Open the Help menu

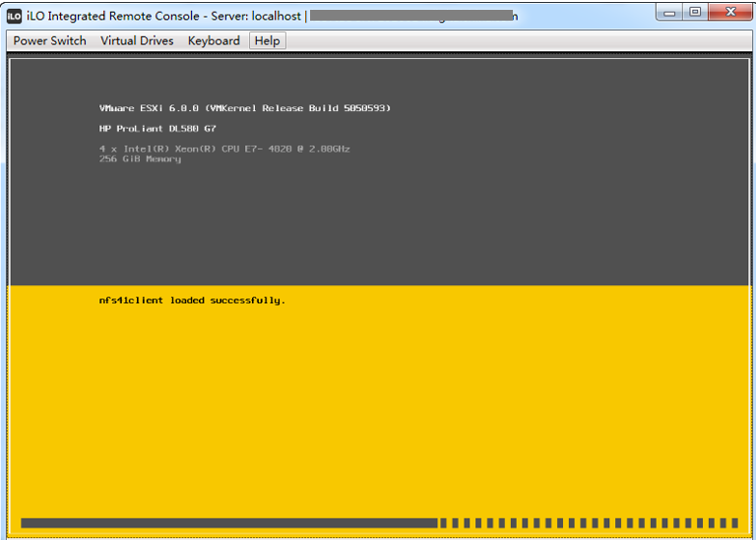(x=267, y=41)
